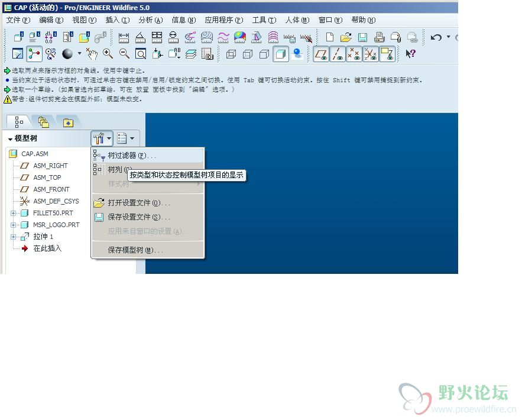Click the measure distance icon
This screenshot has width=522, height=420.
point(124,37)
